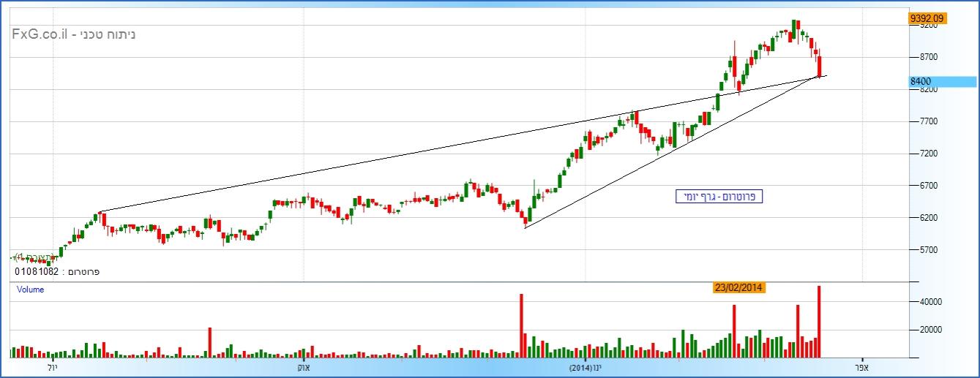Click the tallest red volume bar at far right

click(819, 322)
